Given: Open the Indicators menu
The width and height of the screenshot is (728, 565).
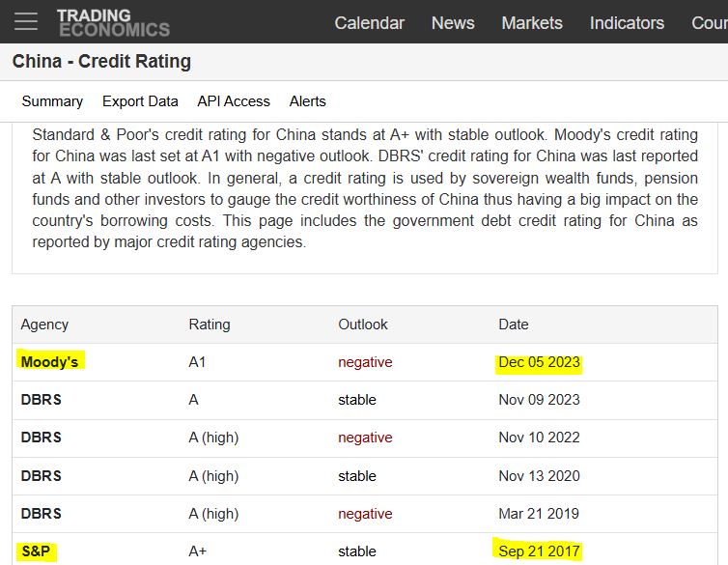Looking at the screenshot, I should (x=627, y=23).
